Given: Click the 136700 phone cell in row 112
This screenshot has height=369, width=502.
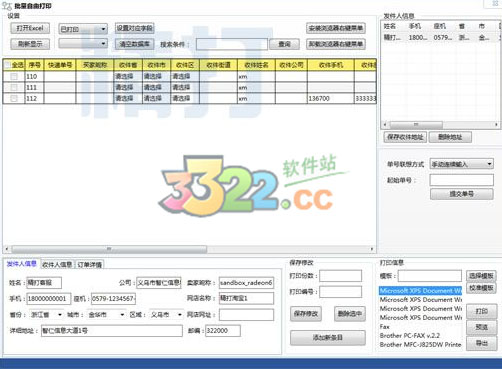Looking at the screenshot, I should point(331,99).
